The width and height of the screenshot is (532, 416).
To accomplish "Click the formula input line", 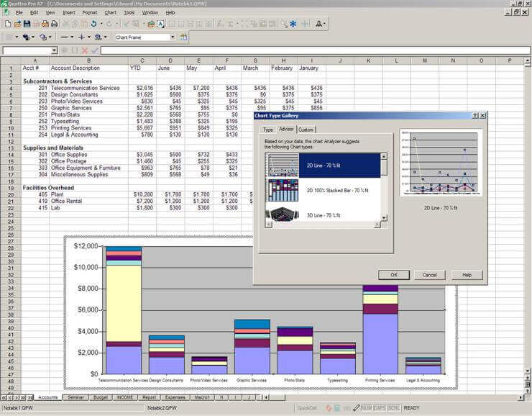I will [315, 50].
